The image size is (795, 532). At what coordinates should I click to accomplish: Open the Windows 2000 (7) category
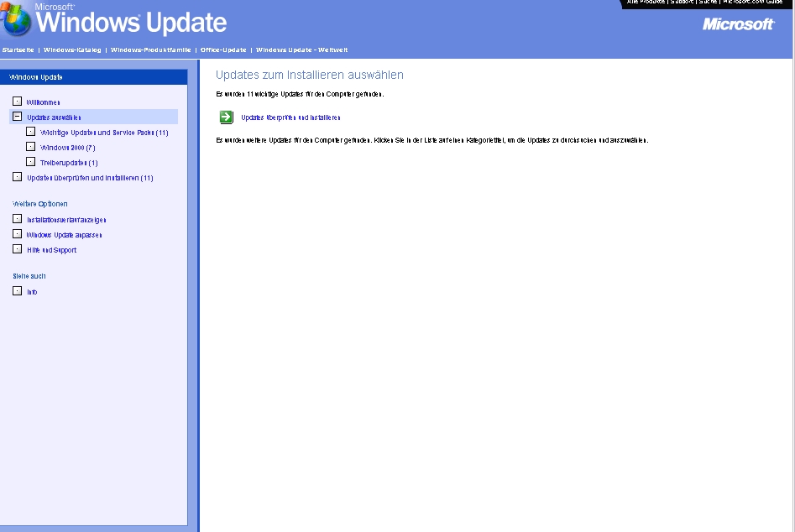(x=68, y=148)
